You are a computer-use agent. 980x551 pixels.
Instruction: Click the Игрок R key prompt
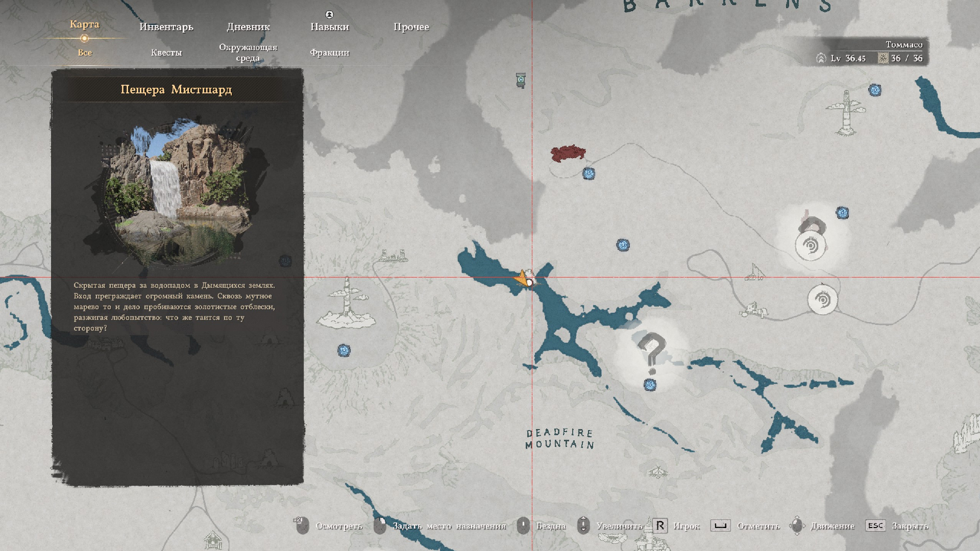click(676, 525)
